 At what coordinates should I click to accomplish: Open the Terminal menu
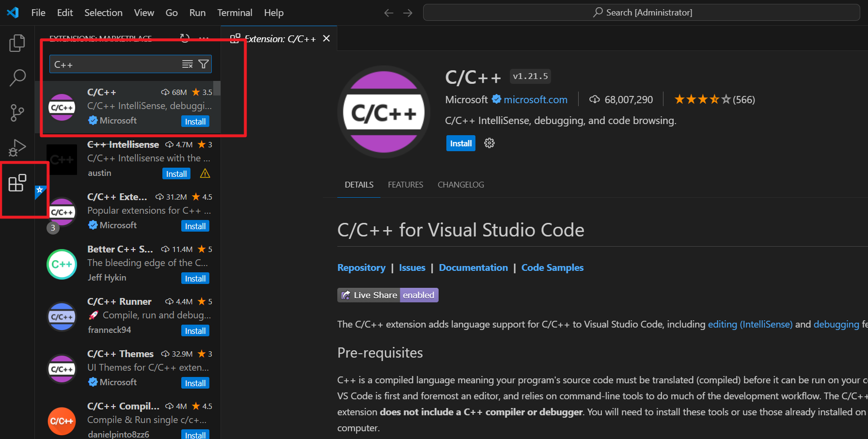(x=235, y=13)
